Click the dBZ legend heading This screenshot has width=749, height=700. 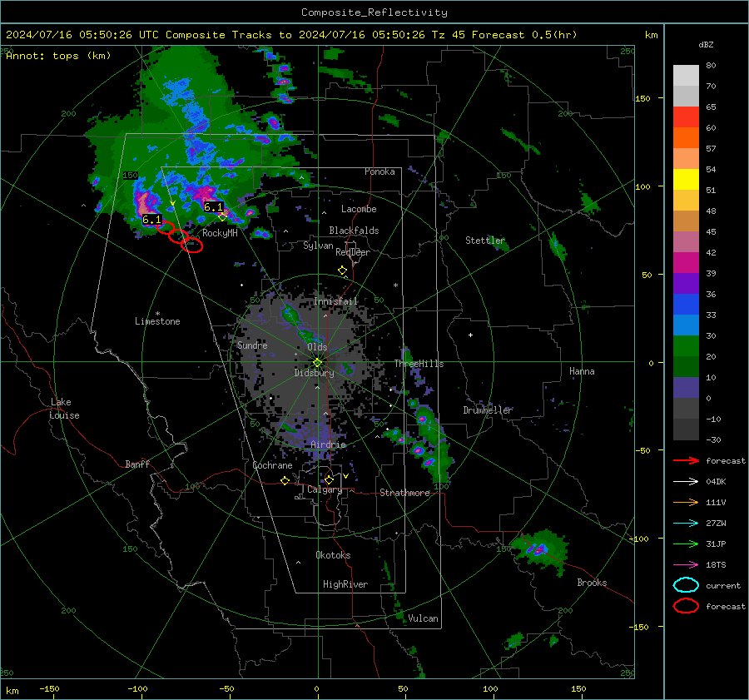point(706,44)
